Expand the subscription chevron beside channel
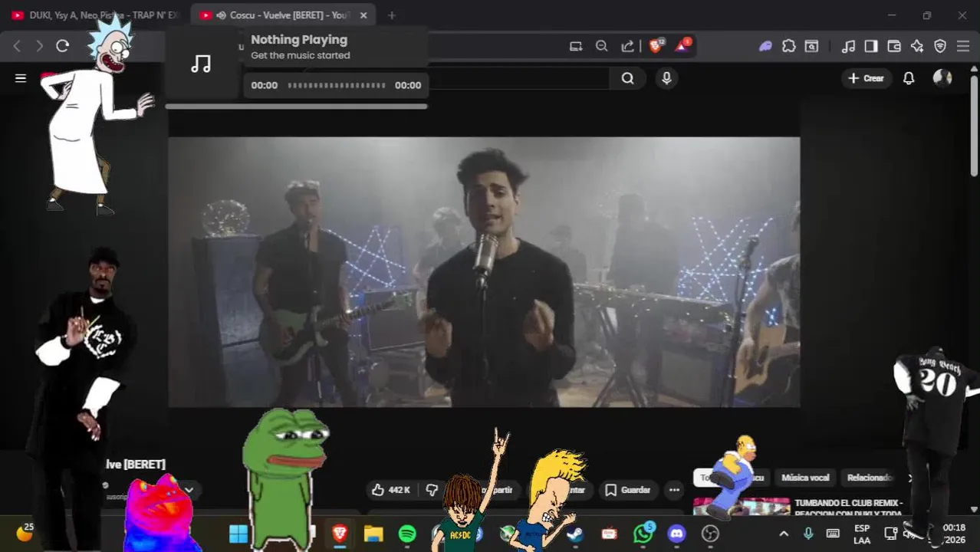Image resolution: width=980 pixels, height=552 pixels. [x=189, y=490]
